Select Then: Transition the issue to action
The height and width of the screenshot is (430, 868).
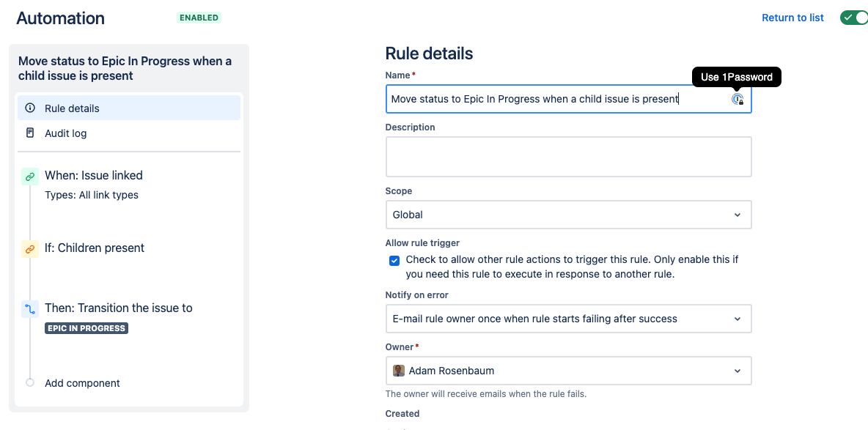pyautogui.click(x=119, y=308)
